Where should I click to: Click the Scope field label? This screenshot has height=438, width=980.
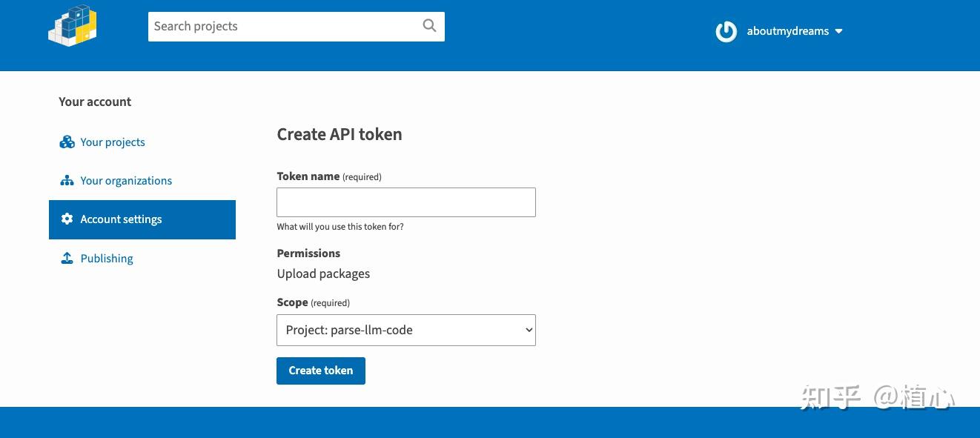point(292,302)
